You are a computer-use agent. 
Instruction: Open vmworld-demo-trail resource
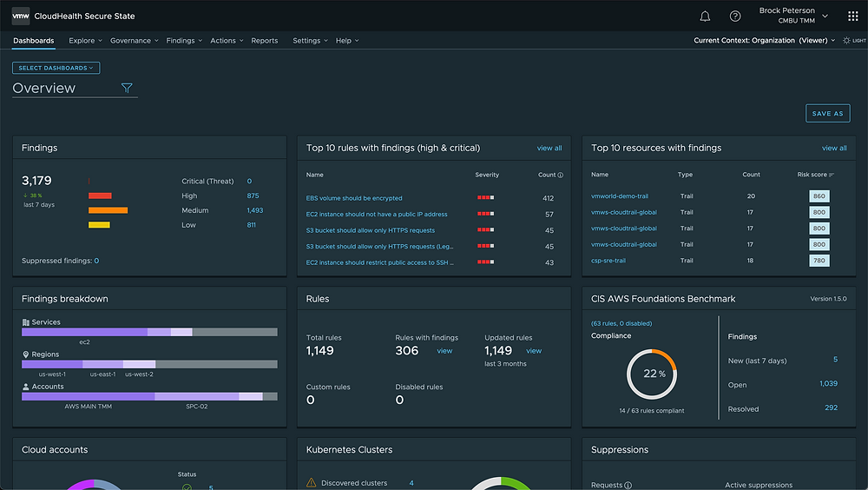(x=620, y=196)
